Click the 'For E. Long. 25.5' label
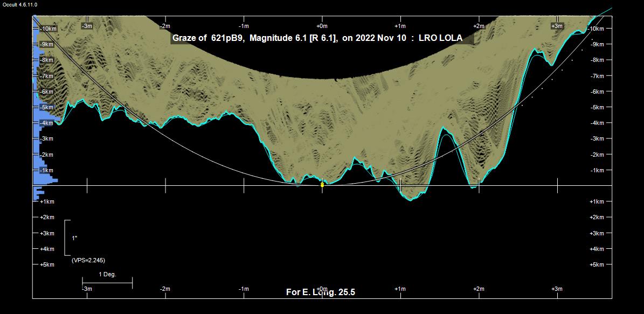644x314 pixels. click(321, 292)
